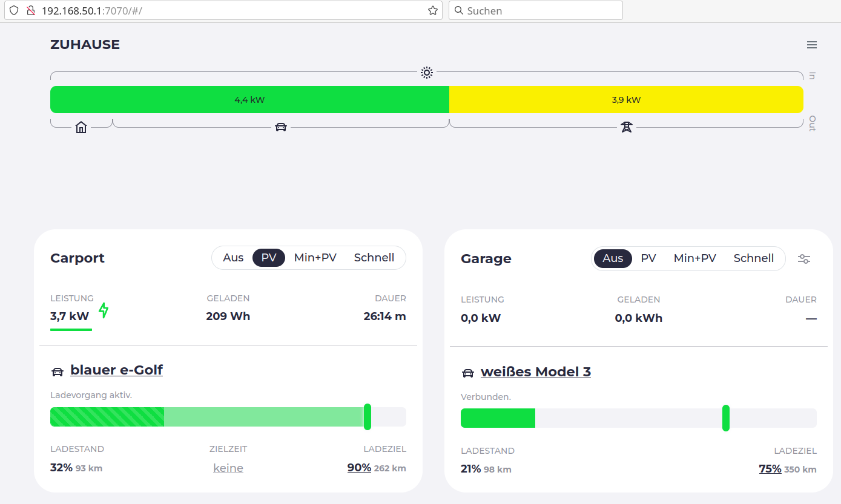The width and height of the screenshot is (841, 504).
Task: Switch Garage to PV mode
Action: [x=648, y=258]
